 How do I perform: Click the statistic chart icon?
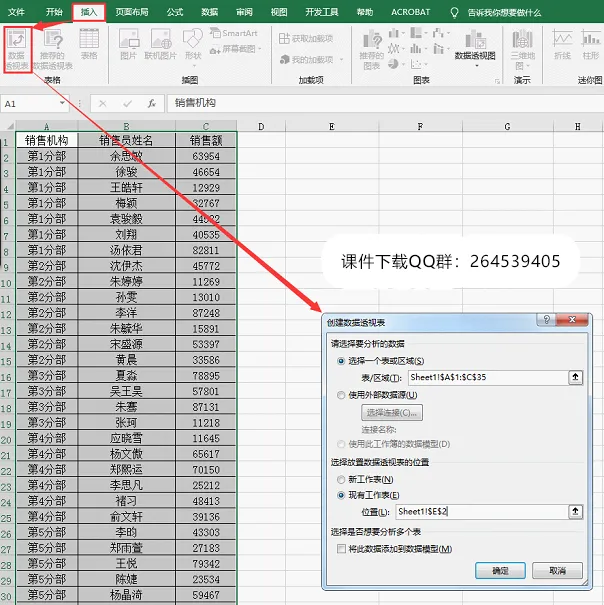click(416, 49)
